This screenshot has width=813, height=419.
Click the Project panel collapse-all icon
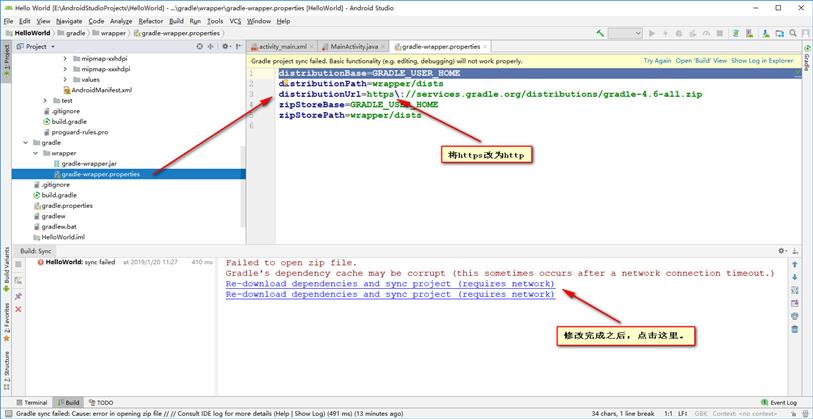click(x=211, y=46)
